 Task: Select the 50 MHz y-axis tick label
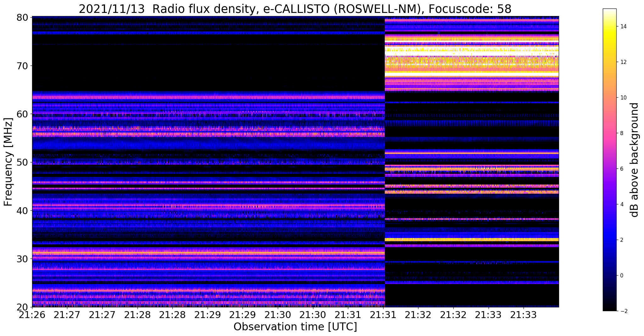[22, 162]
